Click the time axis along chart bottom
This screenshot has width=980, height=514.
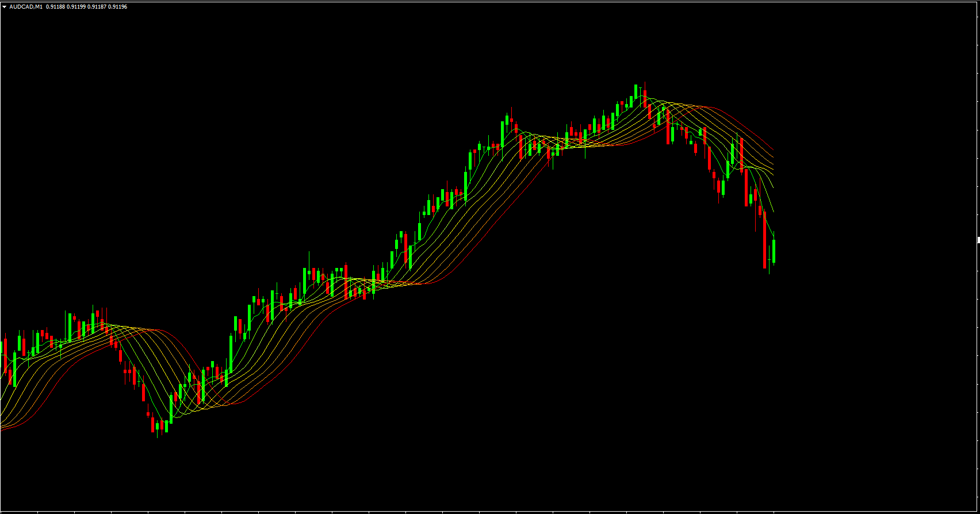[403, 512]
